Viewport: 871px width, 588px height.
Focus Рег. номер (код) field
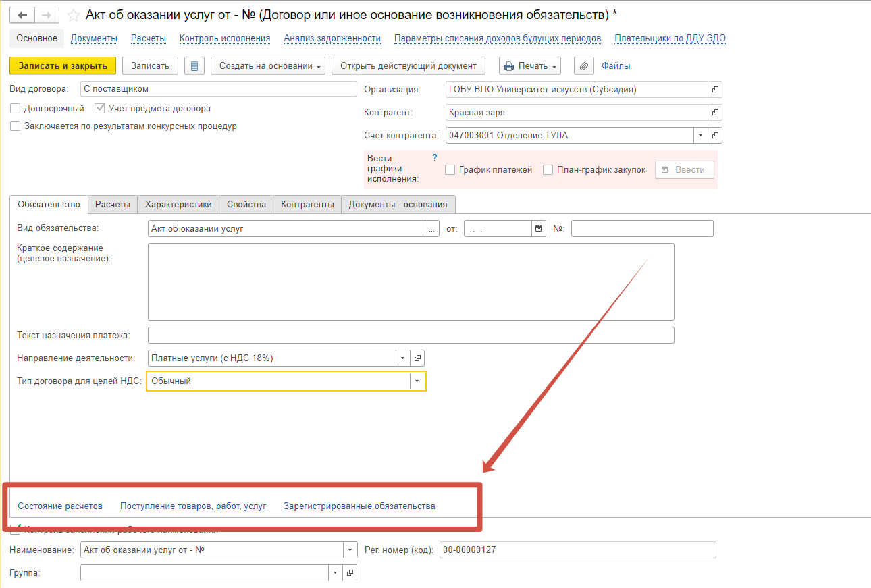(577, 550)
